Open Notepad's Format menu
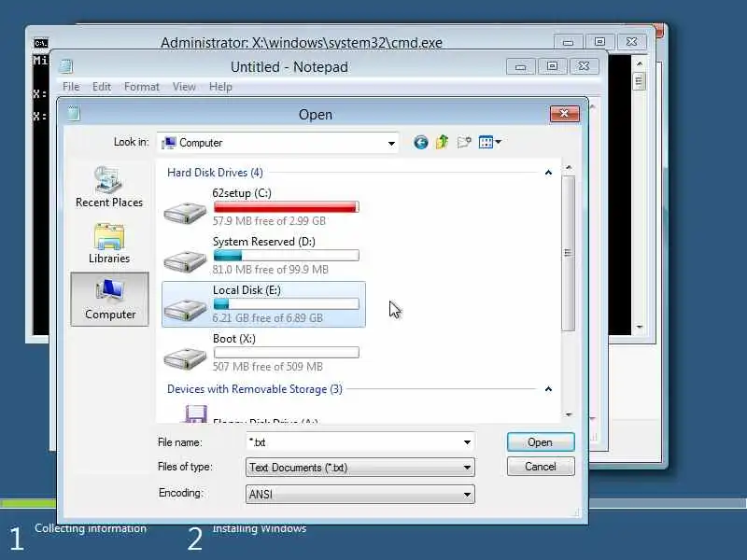 [x=142, y=87]
